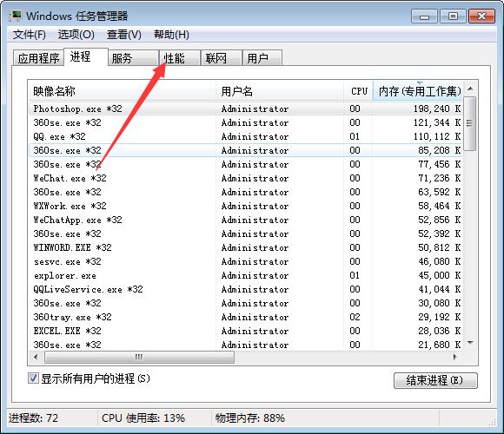Click the horizontal scrollbar thumb

point(139,357)
